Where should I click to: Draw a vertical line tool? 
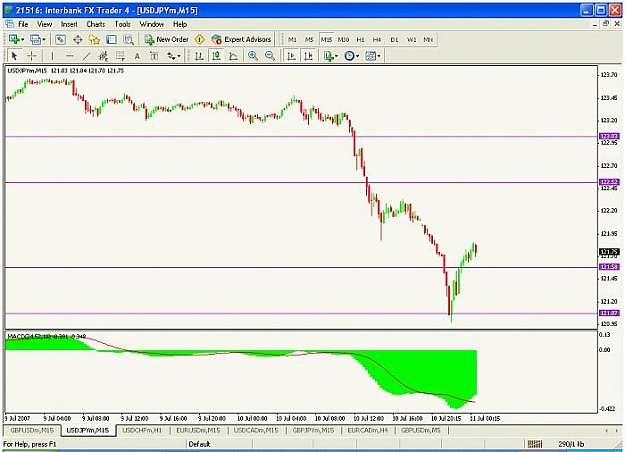[52, 56]
